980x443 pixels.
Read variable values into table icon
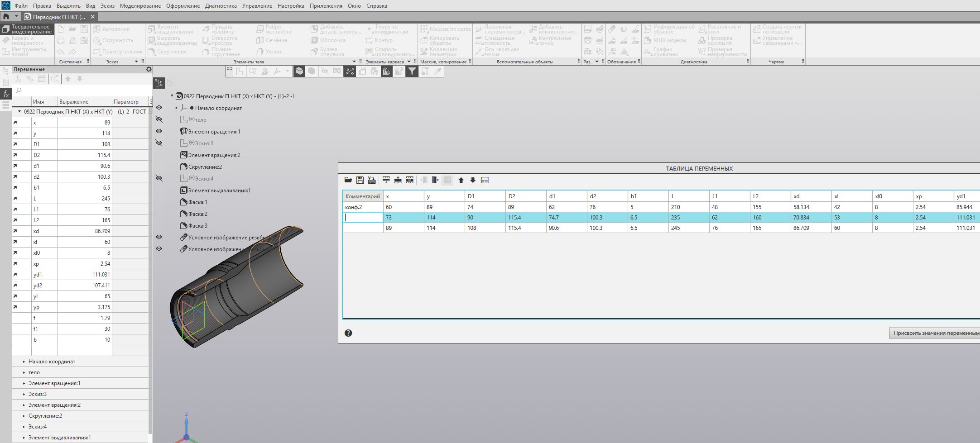(x=372, y=180)
